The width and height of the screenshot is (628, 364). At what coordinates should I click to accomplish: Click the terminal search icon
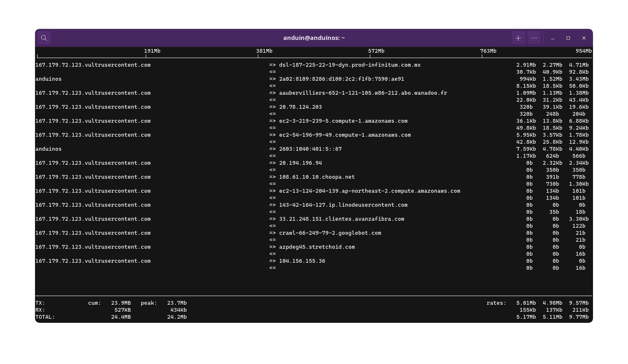tap(44, 38)
